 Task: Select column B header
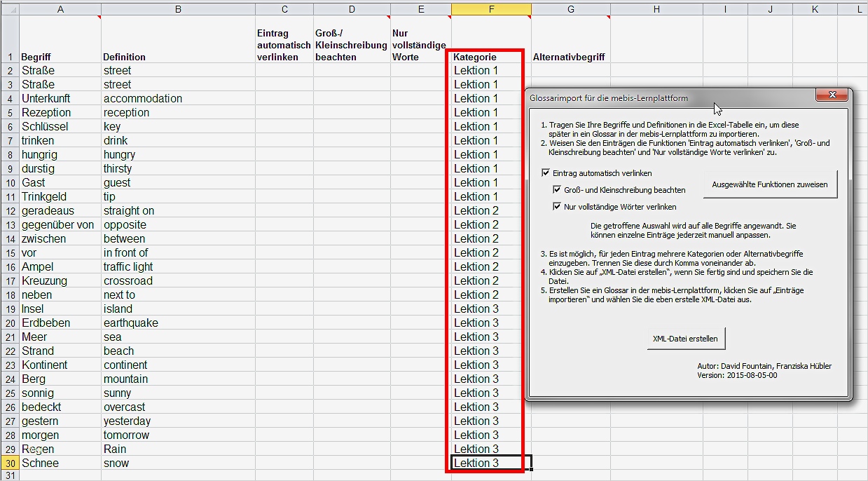point(179,9)
